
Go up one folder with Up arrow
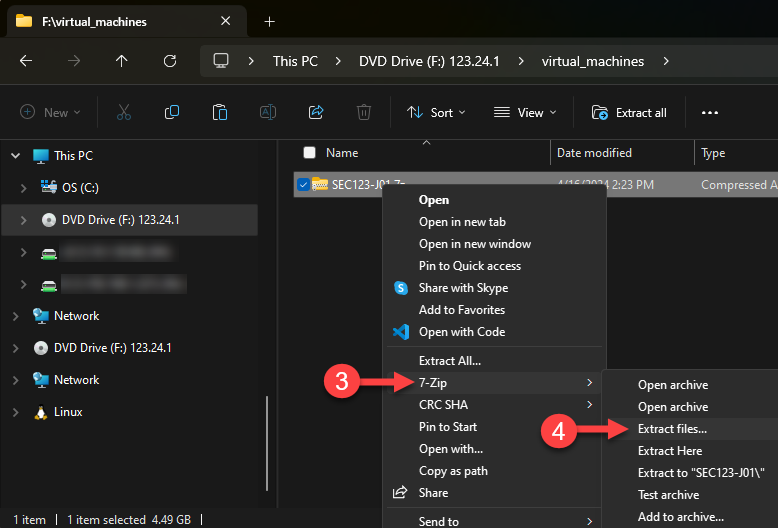(122, 61)
